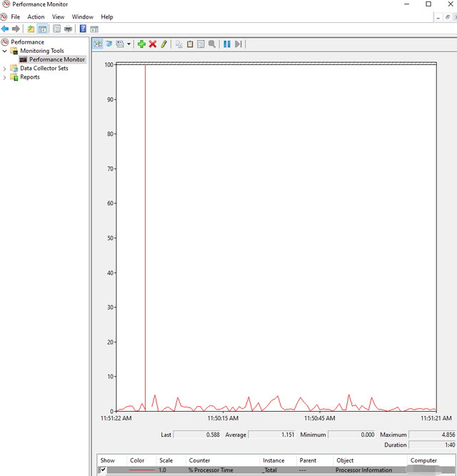The image size is (457, 476).
Task: Toggle Show/Hide Action Pane icon
Action: click(x=94, y=29)
